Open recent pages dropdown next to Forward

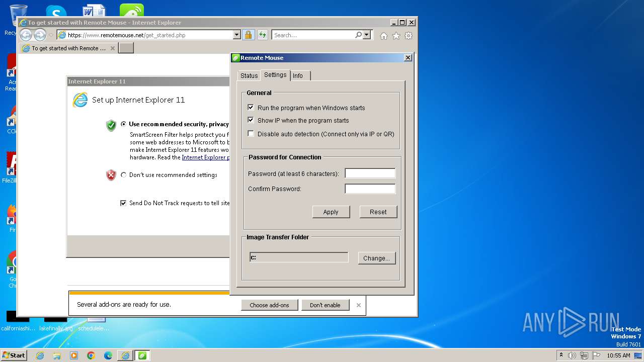(x=51, y=35)
